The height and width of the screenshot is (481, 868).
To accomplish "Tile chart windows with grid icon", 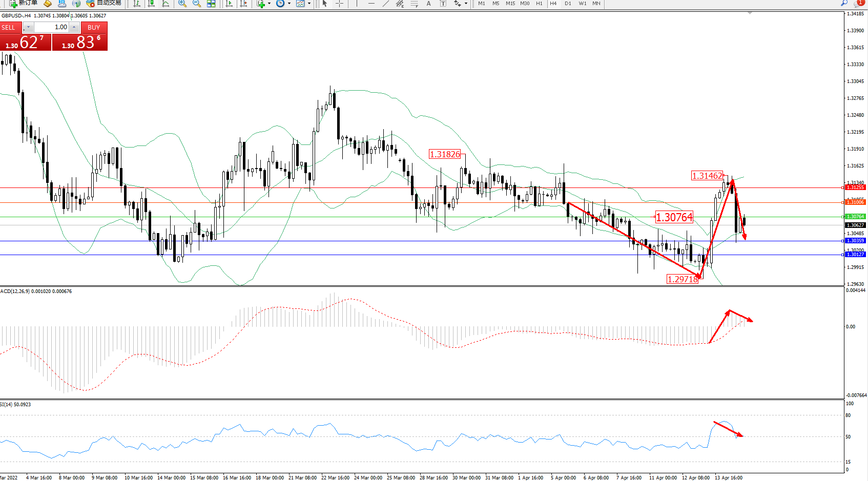I will click(211, 4).
